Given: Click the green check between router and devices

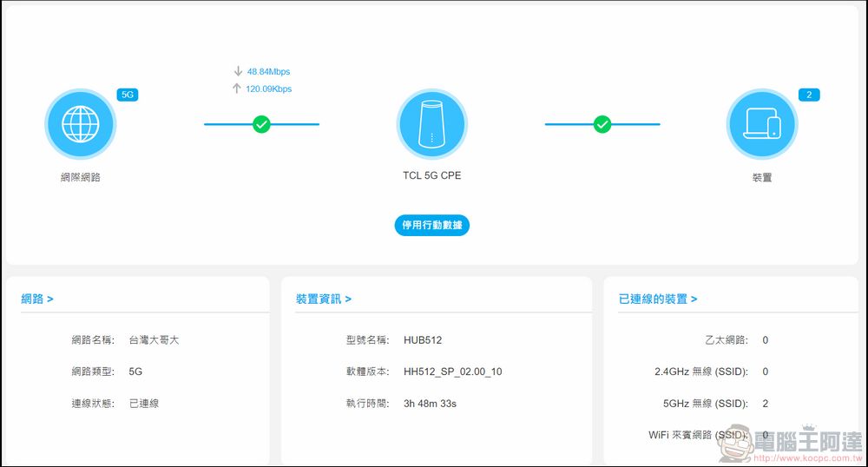Looking at the screenshot, I should [602, 124].
